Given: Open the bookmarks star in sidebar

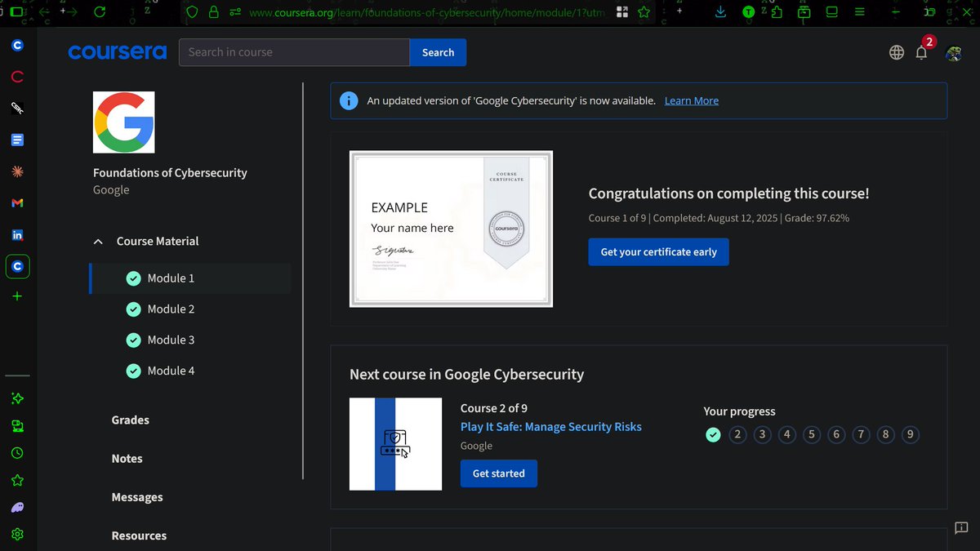Looking at the screenshot, I should (17, 480).
